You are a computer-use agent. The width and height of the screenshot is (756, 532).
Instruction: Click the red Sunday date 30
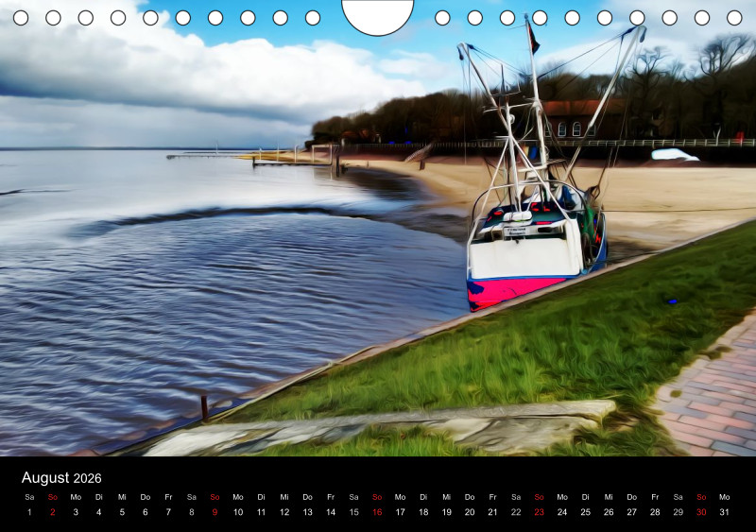(x=701, y=512)
